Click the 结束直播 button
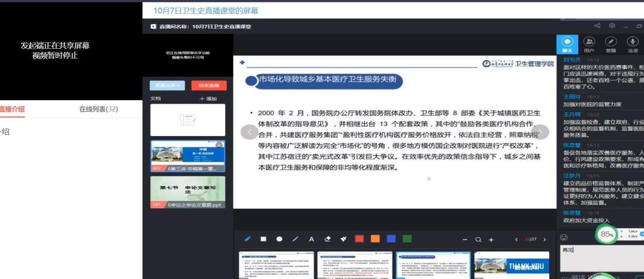Screen dimensions: 644x279 209,85
